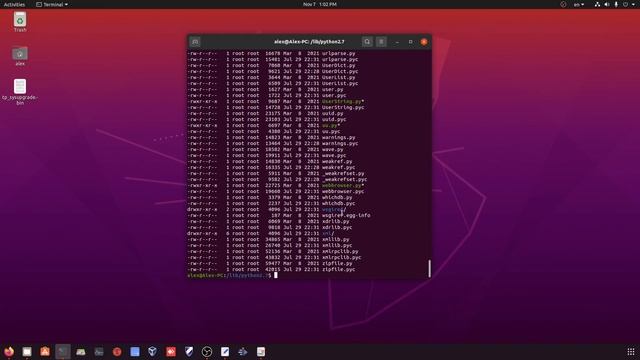The width and height of the screenshot is (640, 360).
Task: Click the xml/ directory name
Action: tap(328, 233)
